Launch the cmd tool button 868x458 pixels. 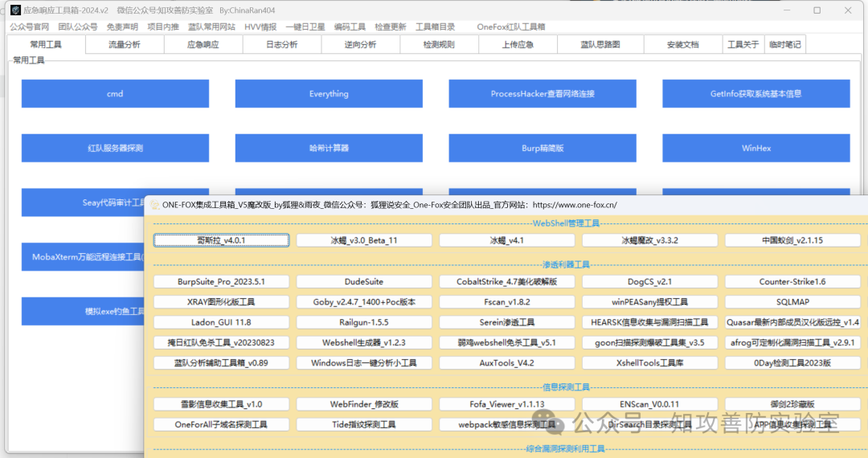point(115,93)
